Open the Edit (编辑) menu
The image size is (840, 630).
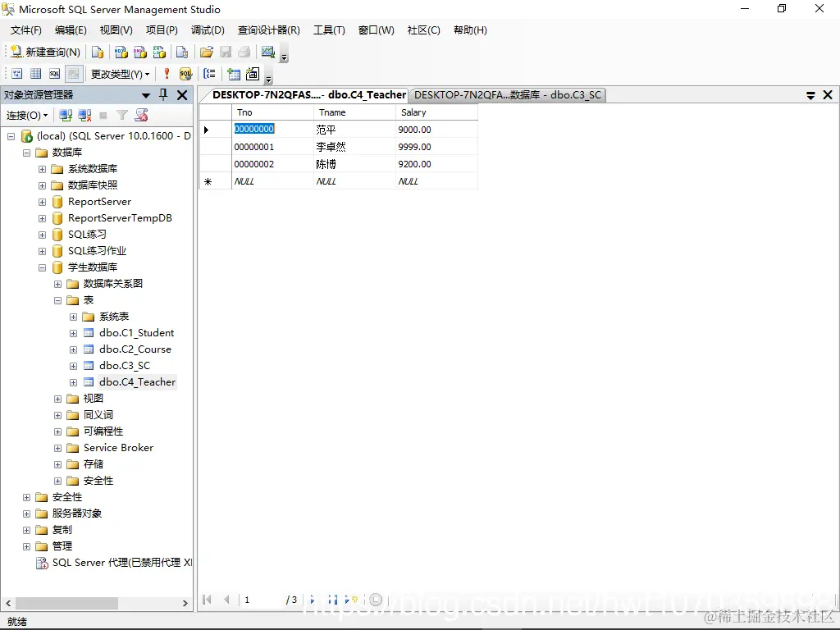71,30
